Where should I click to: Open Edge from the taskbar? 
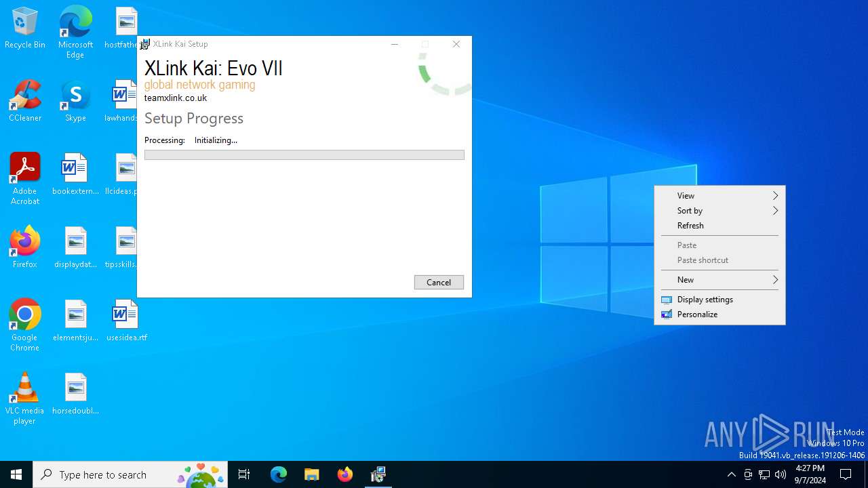coord(279,474)
